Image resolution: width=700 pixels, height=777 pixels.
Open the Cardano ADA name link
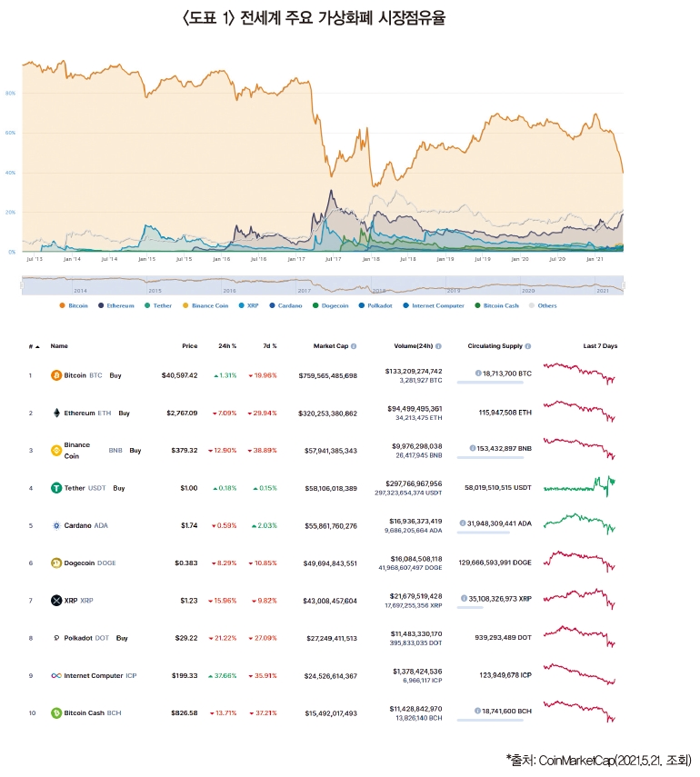click(85, 525)
